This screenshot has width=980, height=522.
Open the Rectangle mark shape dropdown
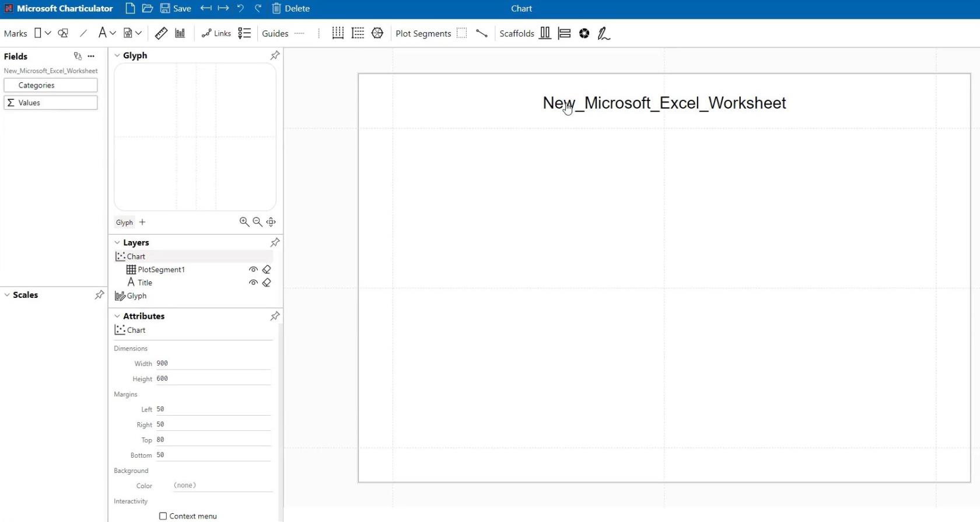click(x=48, y=33)
